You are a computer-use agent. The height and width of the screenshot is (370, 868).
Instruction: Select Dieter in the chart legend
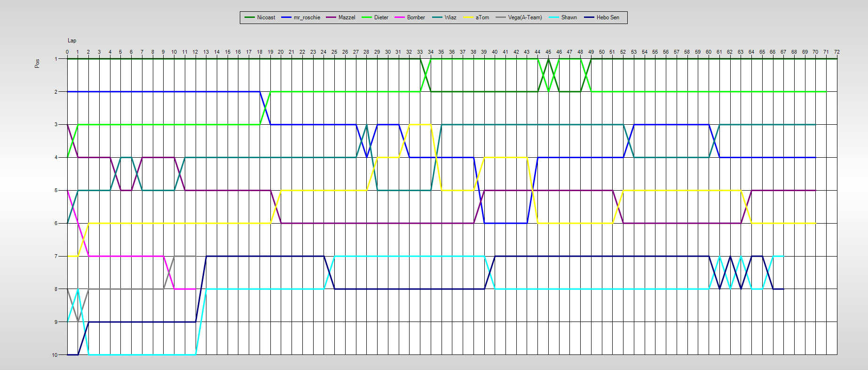pyautogui.click(x=381, y=17)
